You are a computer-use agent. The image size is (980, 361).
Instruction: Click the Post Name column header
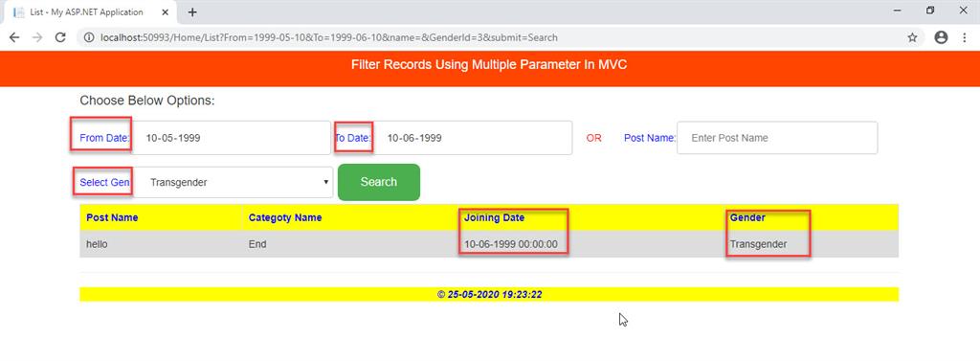[112, 217]
